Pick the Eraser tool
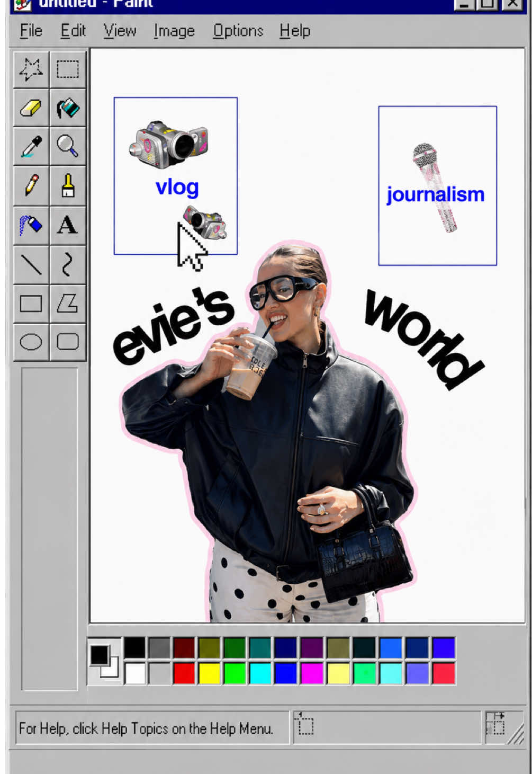532x774 pixels. [31, 108]
